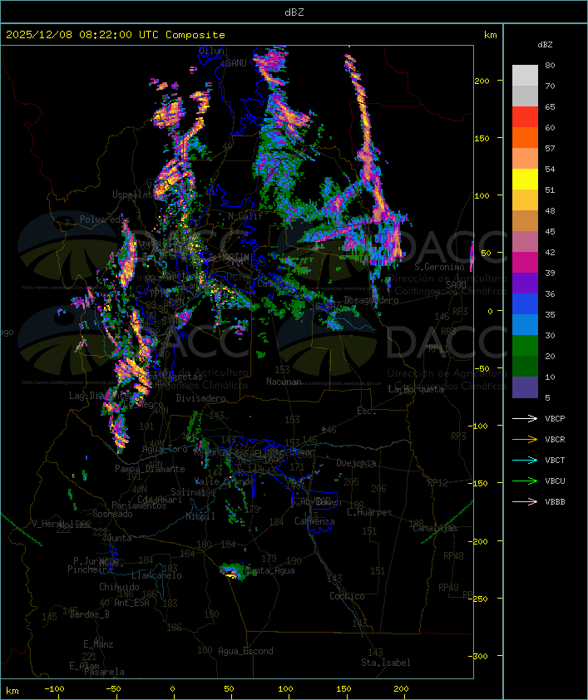Pick the purple 36–39 dBZ legend swatch
588x700 pixels.
(x=525, y=283)
